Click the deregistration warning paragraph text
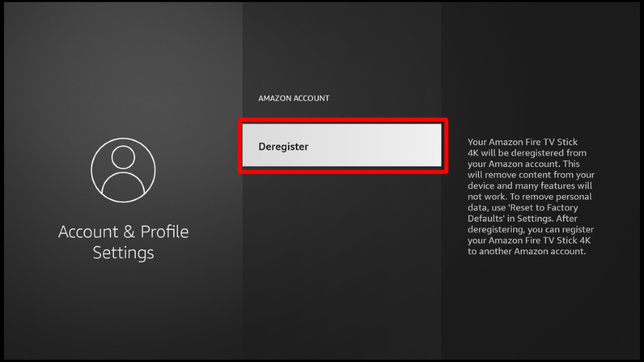This screenshot has height=362, width=644. pos(531,197)
